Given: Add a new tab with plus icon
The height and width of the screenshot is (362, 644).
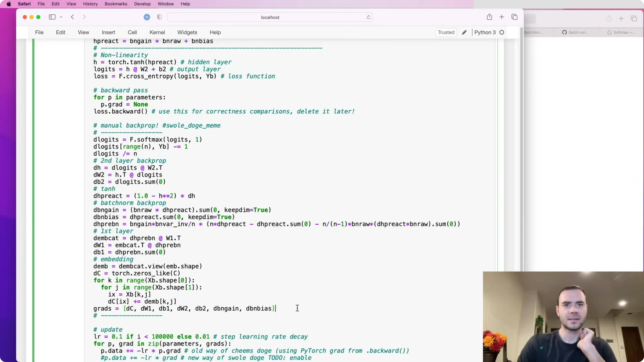Looking at the screenshot, I should pyautogui.click(x=501, y=17).
